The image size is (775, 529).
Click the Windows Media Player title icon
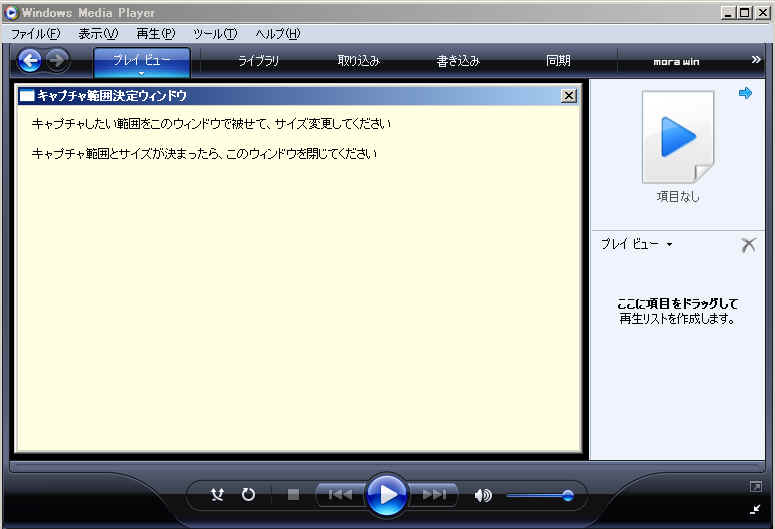pyautogui.click(x=11, y=12)
